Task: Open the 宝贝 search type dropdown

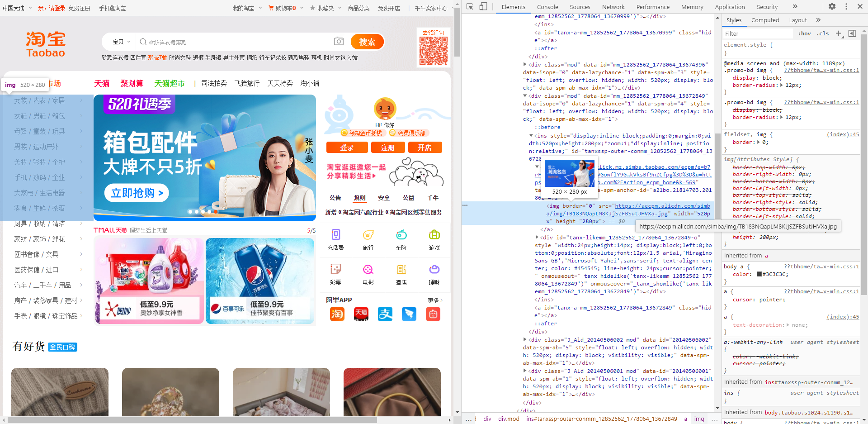Action: [121, 42]
